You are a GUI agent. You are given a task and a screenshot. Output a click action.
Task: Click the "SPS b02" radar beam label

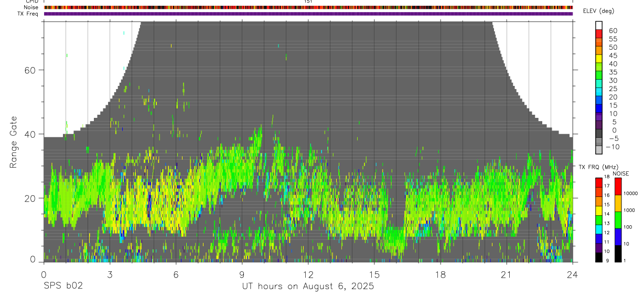click(62, 287)
